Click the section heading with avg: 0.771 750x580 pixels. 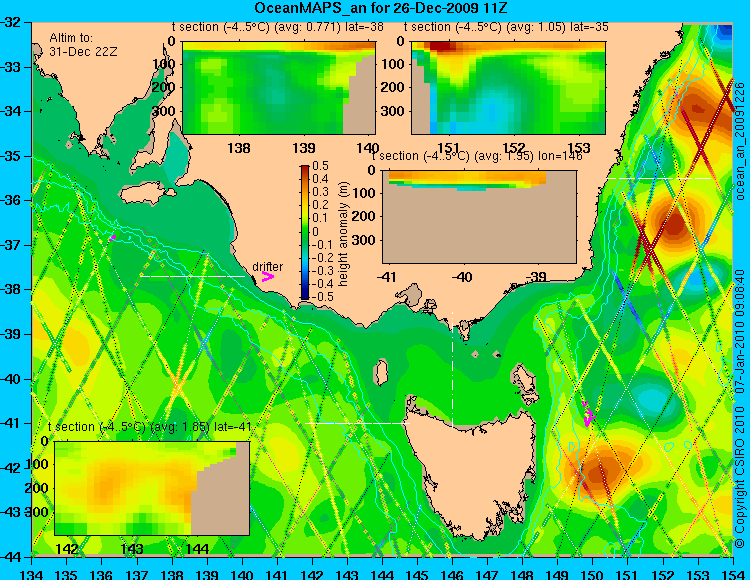point(278,27)
